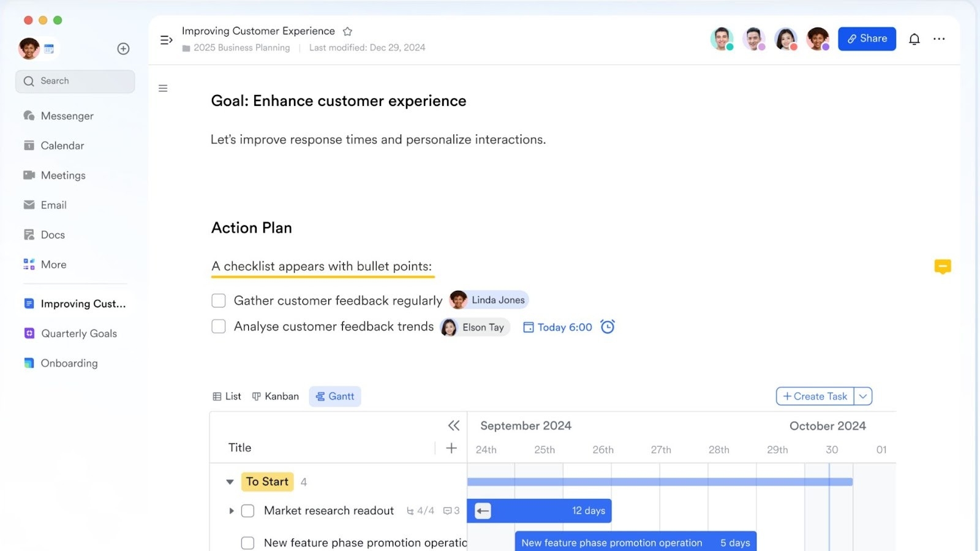Screen dimensions: 980x551
Task: Select the 12 days Market research bar
Action: (x=539, y=511)
